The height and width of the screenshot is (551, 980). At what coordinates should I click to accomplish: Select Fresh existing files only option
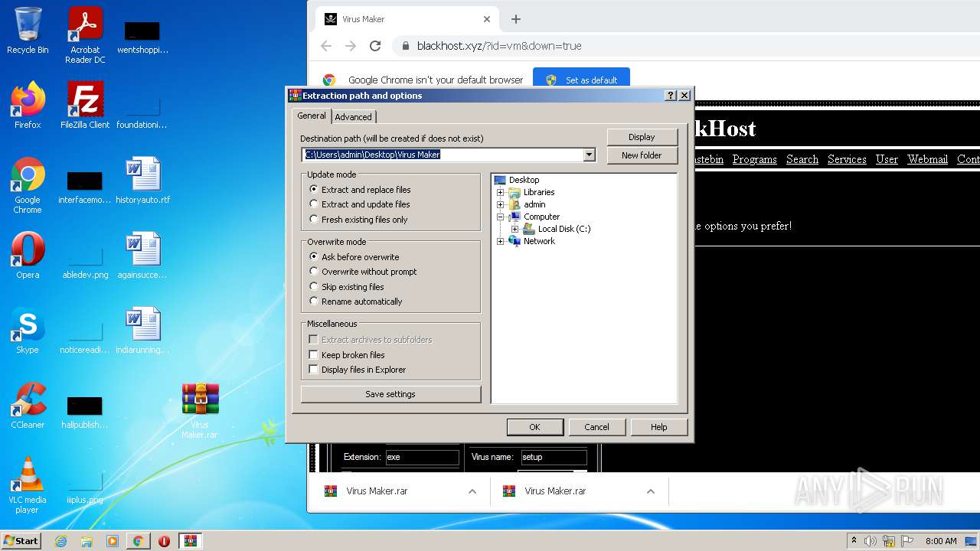[358, 220]
